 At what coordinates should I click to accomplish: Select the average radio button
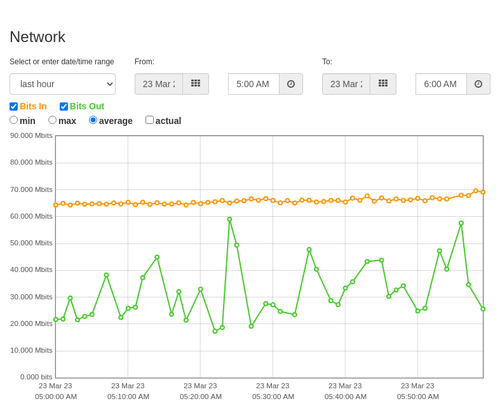point(93,120)
